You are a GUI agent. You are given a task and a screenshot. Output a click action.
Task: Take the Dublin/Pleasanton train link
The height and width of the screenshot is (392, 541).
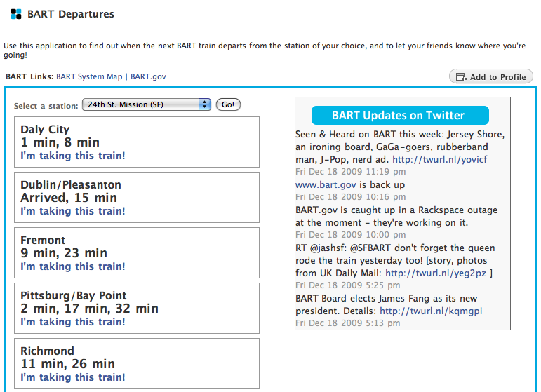[73, 211]
